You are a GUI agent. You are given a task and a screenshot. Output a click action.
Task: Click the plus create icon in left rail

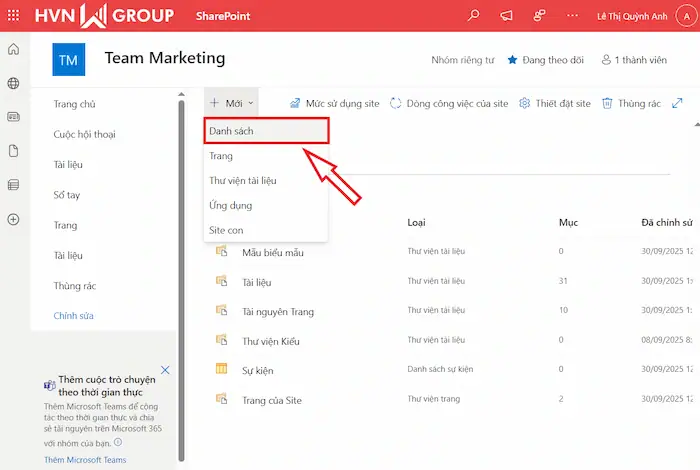(13, 219)
